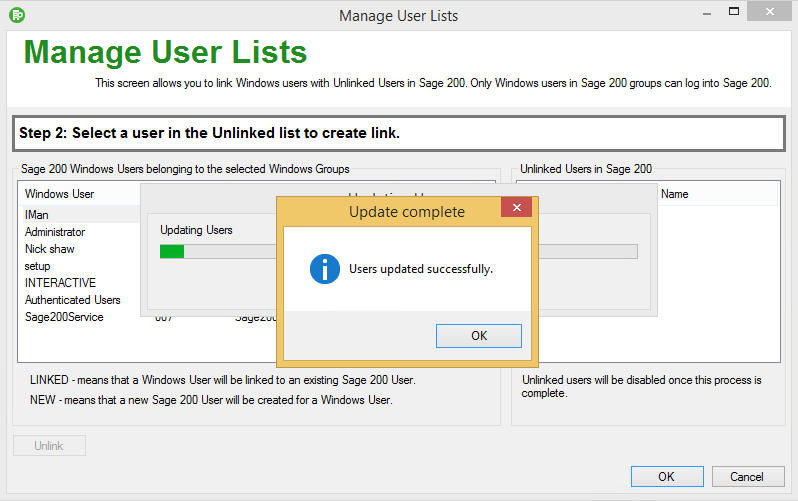Choose the Nick shaw user entry
This screenshot has width=798, height=501.
click(50, 249)
